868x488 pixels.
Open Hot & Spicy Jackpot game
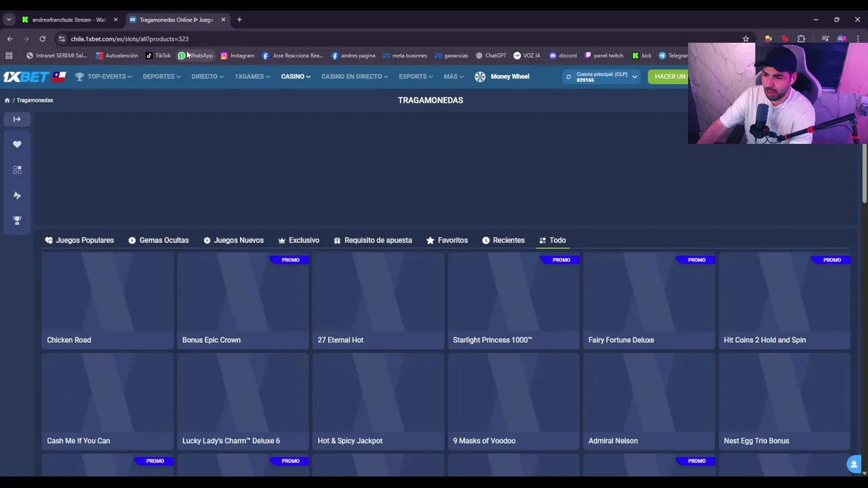(378, 401)
